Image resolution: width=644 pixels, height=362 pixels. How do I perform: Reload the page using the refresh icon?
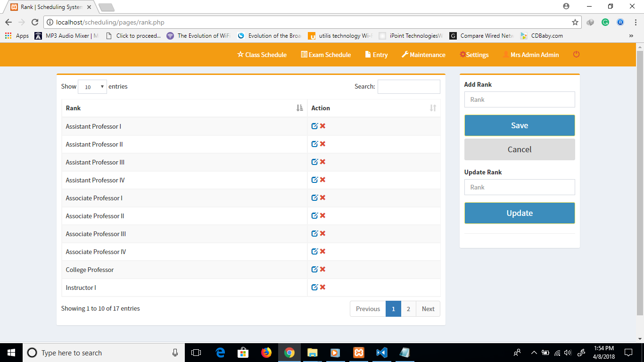click(x=35, y=22)
